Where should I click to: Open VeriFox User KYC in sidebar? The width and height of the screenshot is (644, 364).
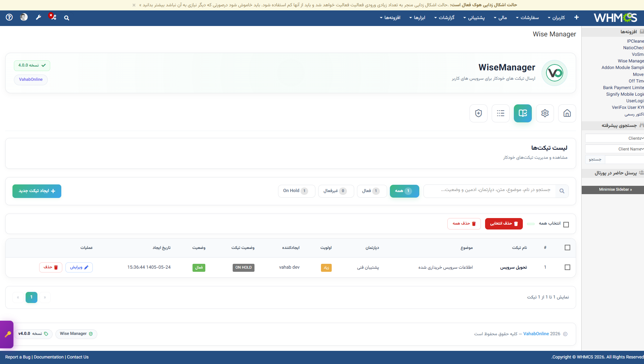tap(628, 107)
